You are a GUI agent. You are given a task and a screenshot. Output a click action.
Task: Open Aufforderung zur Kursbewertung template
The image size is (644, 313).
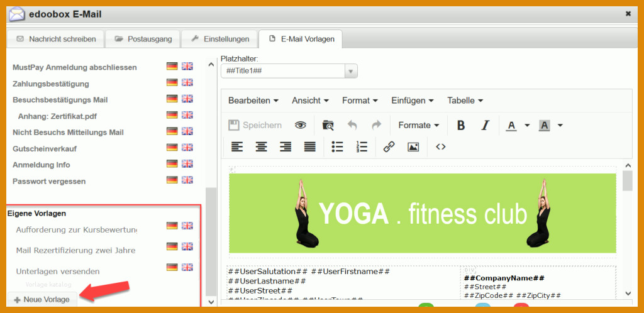click(x=77, y=230)
